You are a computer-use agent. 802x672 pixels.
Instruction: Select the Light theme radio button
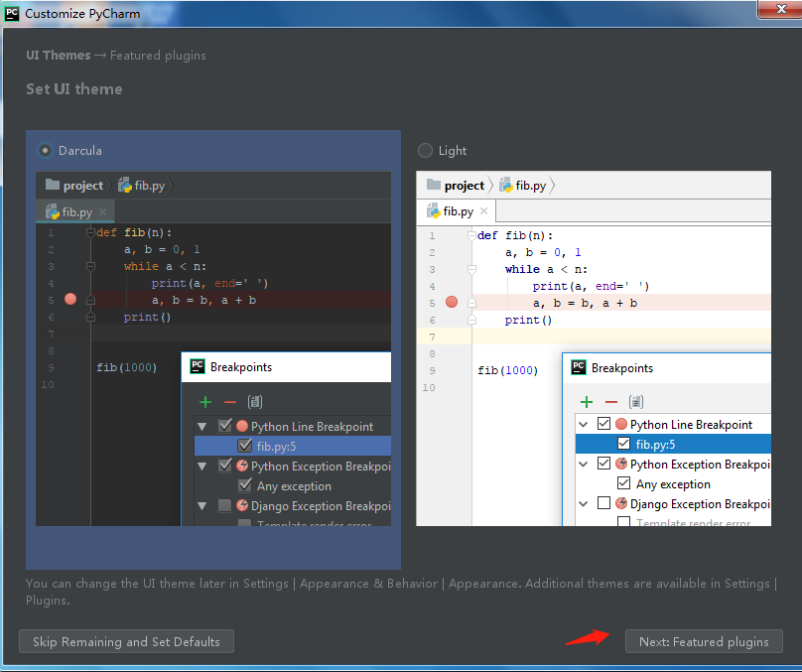(426, 151)
